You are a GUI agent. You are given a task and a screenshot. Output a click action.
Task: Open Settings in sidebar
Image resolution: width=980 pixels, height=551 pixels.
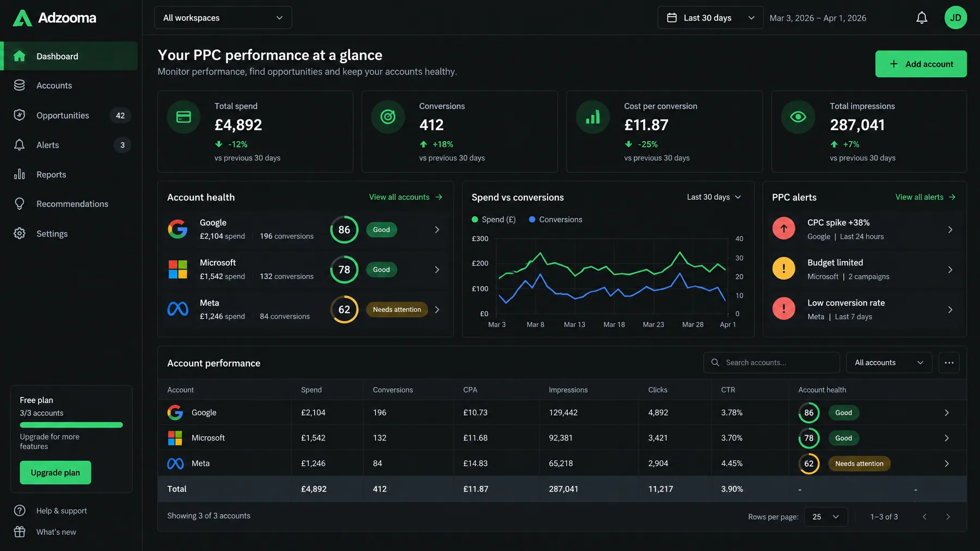click(69, 234)
